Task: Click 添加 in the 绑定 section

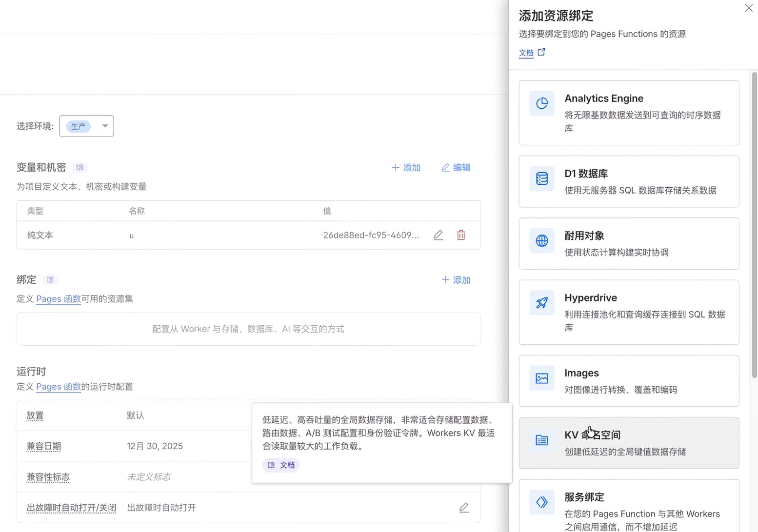Action: click(456, 280)
